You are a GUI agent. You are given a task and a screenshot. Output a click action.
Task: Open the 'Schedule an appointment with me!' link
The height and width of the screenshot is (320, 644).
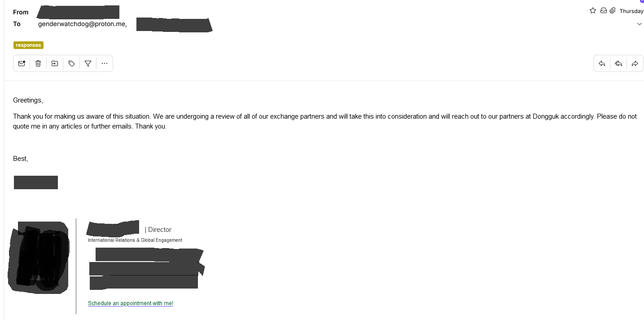pos(131,303)
